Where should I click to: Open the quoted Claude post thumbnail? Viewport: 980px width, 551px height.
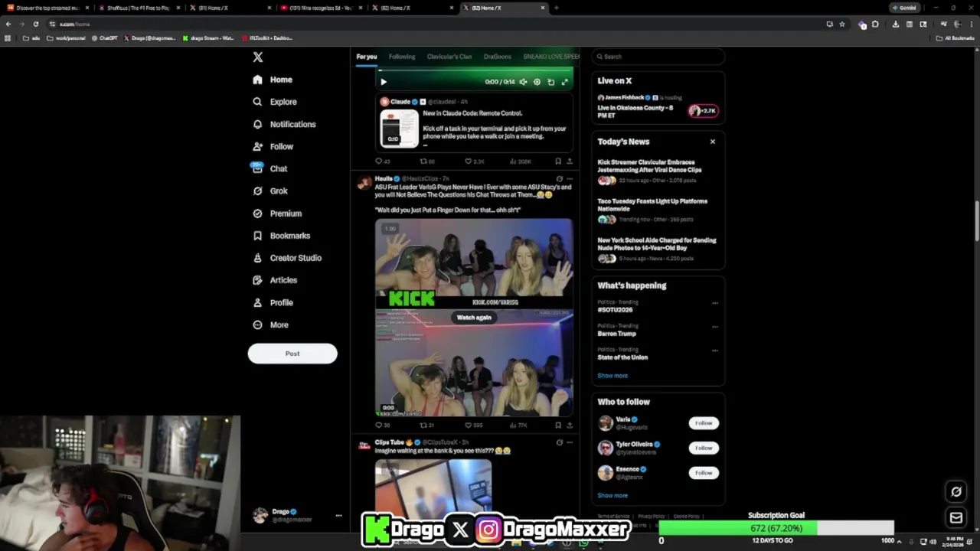point(400,128)
